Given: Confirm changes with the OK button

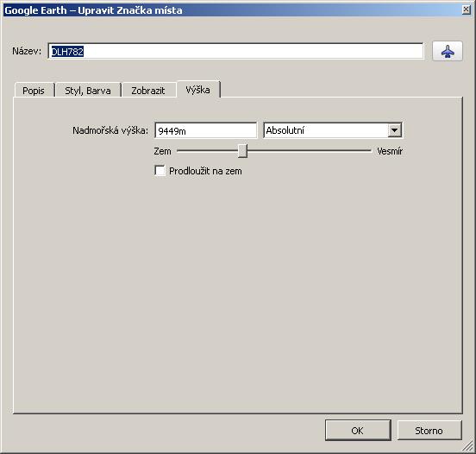Looking at the screenshot, I should click(x=358, y=431).
